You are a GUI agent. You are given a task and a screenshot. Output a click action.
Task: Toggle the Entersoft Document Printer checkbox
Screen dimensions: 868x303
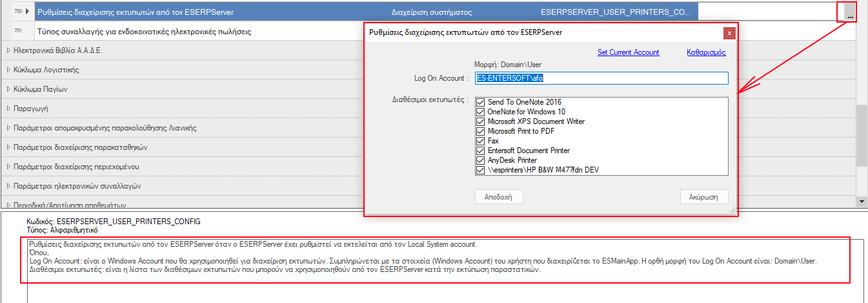pos(480,151)
